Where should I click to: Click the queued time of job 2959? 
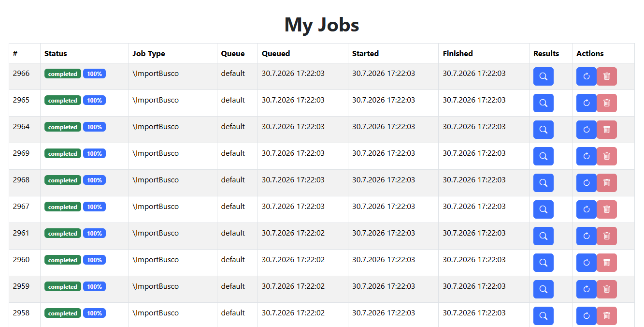pos(293,286)
